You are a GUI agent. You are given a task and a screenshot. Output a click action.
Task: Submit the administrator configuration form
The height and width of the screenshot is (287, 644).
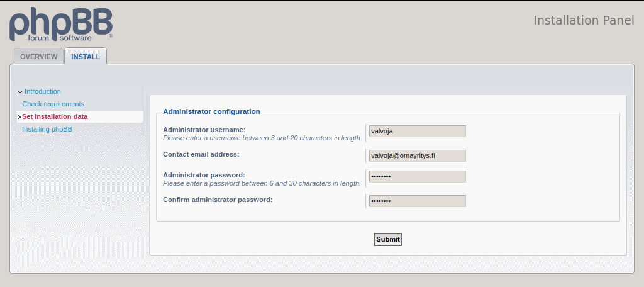point(387,239)
